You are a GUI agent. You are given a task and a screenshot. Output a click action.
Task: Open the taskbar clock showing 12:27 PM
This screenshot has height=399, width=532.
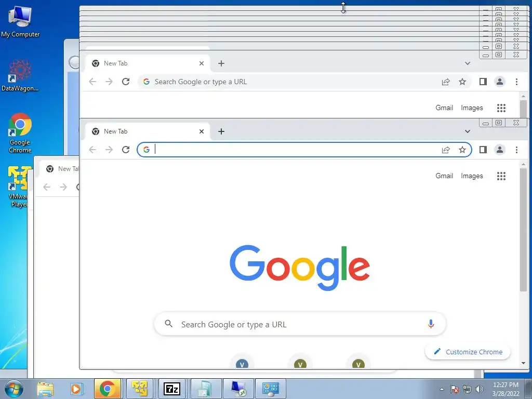point(506,389)
